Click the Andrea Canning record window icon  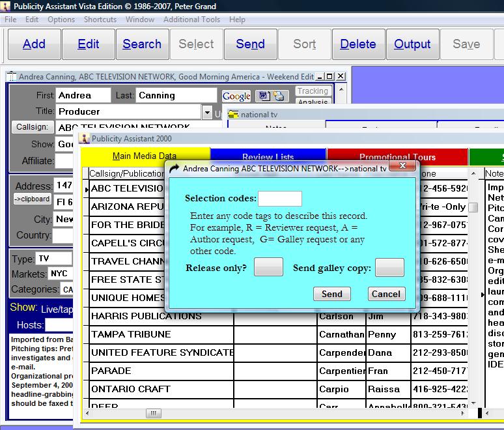(x=12, y=76)
